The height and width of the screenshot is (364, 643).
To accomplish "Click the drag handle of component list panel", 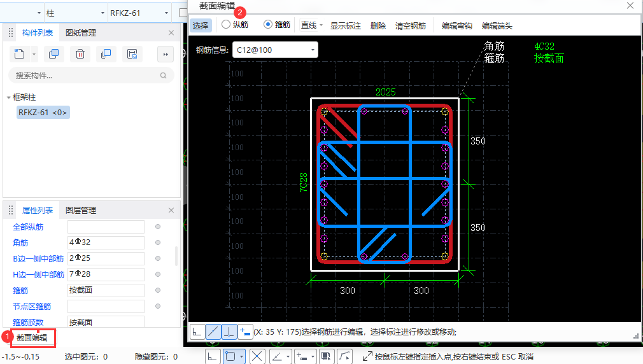I will (11, 33).
